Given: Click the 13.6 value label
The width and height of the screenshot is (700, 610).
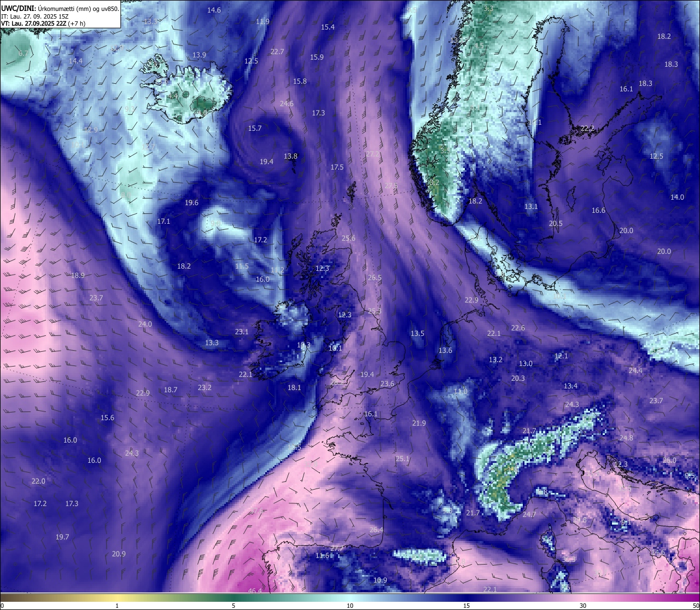Looking at the screenshot, I should [445, 351].
